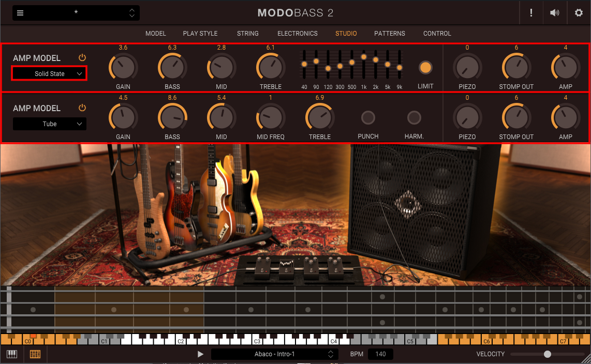The image size is (591, 364).
Task: Toggle the Tube amp power button
Action: tap(82, 108)
